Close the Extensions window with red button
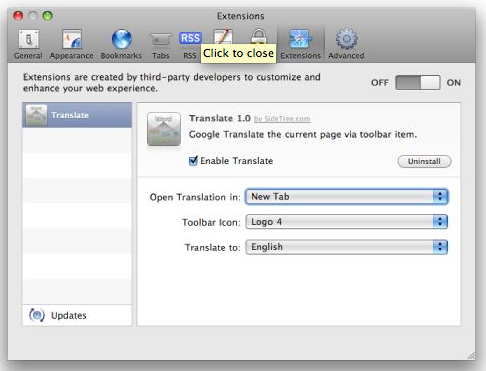 point(18,16)
